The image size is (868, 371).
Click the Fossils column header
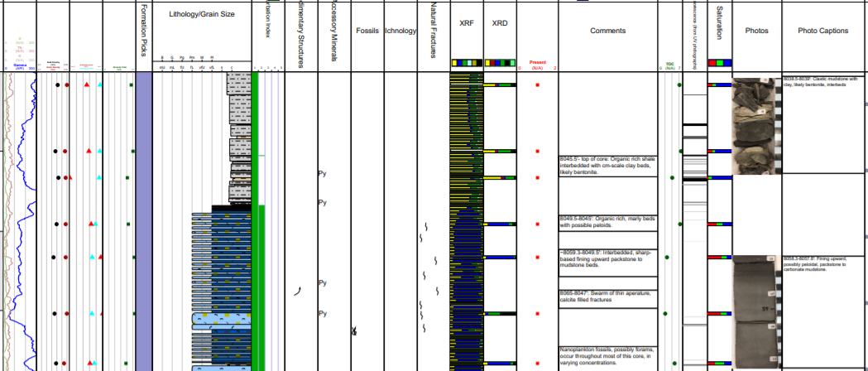click(x=367, y=31)
